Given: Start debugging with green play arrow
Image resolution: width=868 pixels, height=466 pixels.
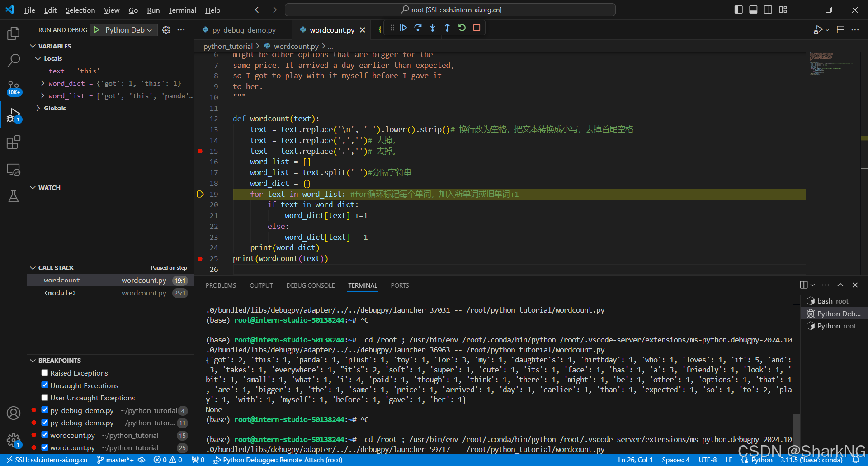Looking at the screenshot, I should click(x=96, y=30).
